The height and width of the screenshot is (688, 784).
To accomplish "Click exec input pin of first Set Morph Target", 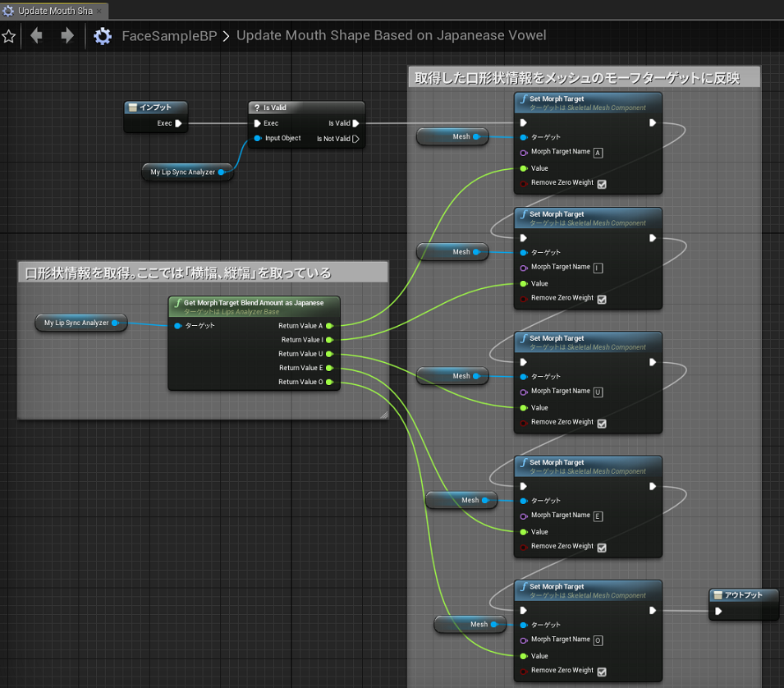I will (x=523, y=122).
